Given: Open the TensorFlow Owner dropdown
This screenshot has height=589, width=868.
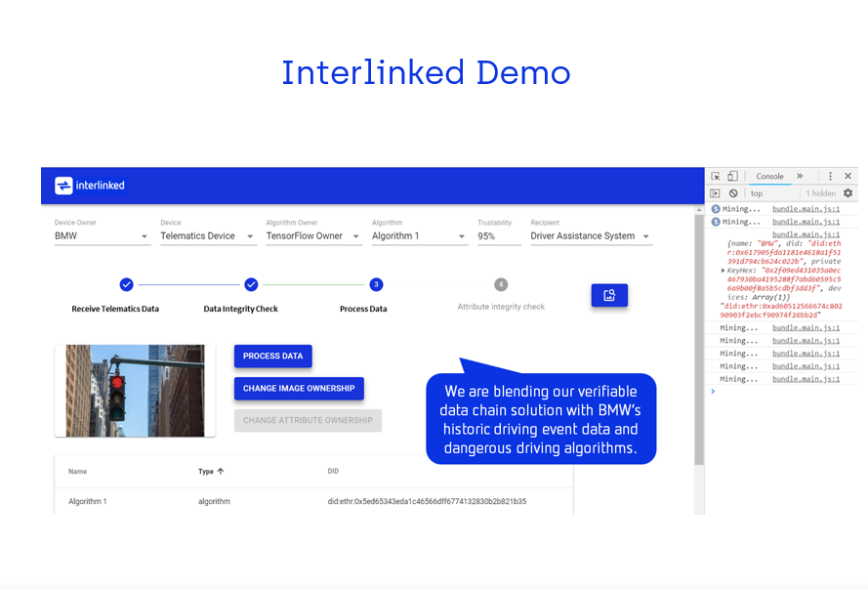Looking at the screenshot, I should (x=313, y=235).
